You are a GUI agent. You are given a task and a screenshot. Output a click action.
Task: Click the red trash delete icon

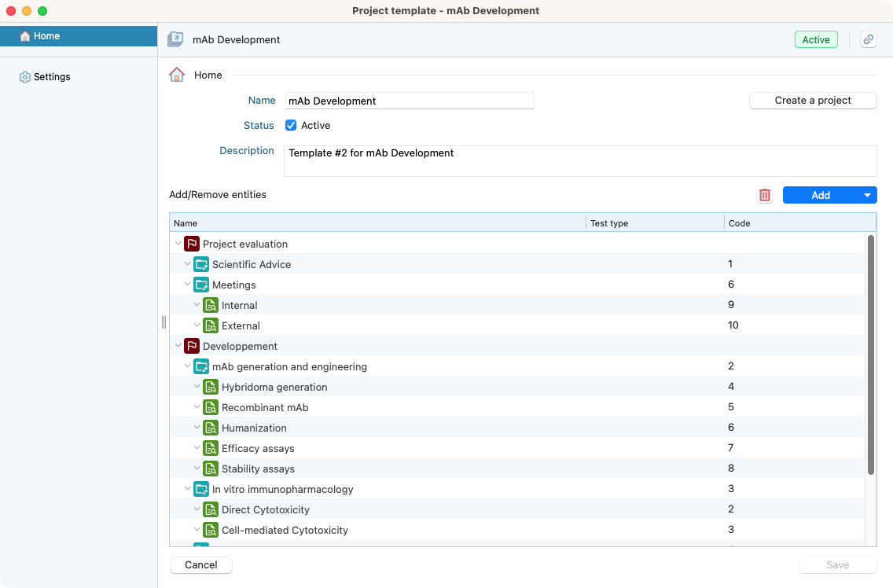point(764,195)
